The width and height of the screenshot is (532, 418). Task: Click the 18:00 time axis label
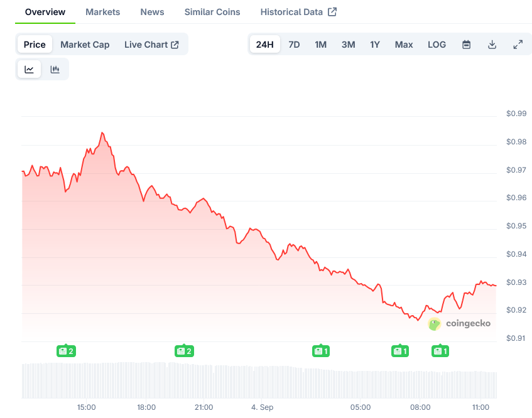click(x=146, y=407)
